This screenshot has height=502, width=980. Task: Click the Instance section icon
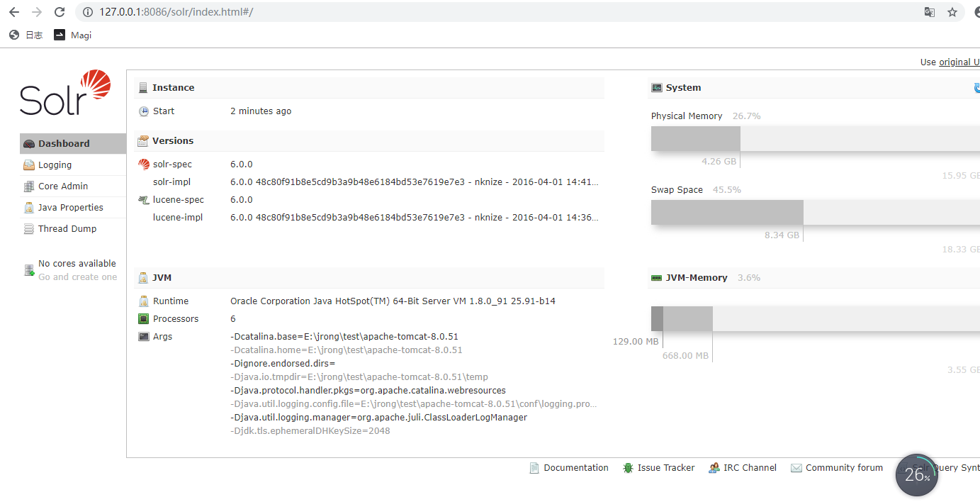pyautogui.click(x=143, y=87)
